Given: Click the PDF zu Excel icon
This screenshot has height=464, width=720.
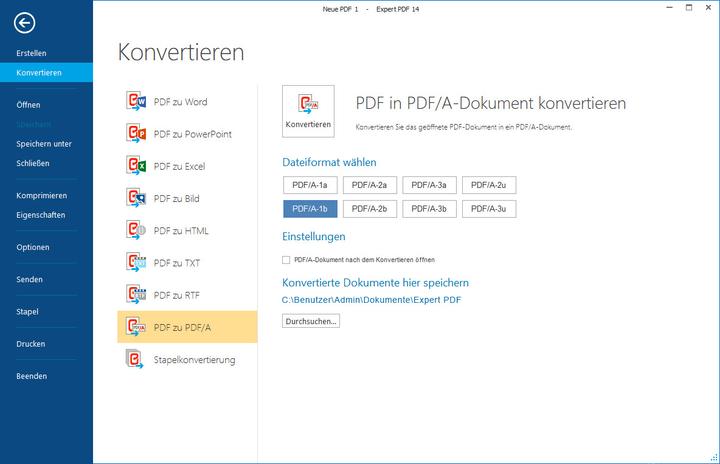Looking at the screenshot, I should point(136,165).
